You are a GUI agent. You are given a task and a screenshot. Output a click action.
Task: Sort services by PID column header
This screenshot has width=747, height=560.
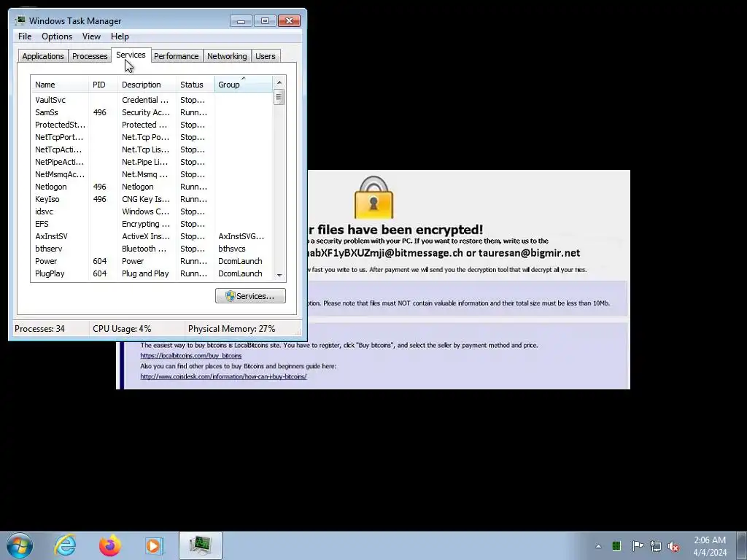[x=103, y=85]
